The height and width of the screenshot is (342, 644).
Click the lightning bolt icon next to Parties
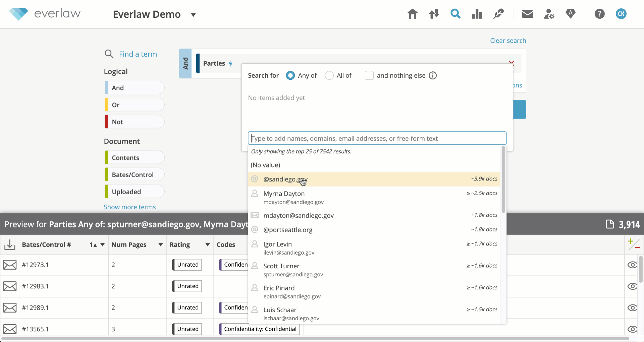click(x=230, y=63)
